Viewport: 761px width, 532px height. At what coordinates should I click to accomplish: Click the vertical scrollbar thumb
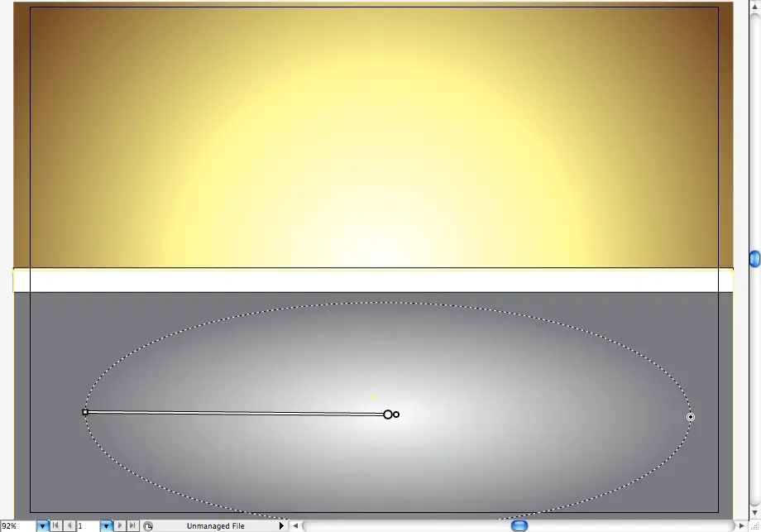[x=754, y=259]
